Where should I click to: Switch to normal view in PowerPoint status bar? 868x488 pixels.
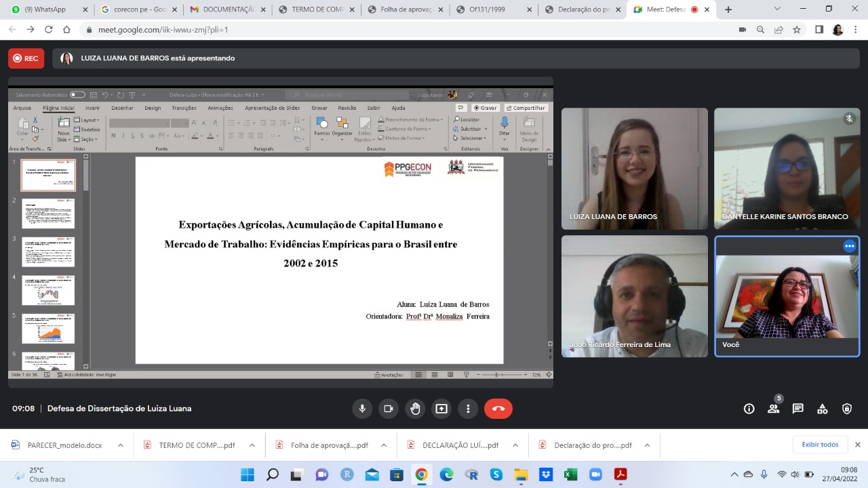[418, 375]
